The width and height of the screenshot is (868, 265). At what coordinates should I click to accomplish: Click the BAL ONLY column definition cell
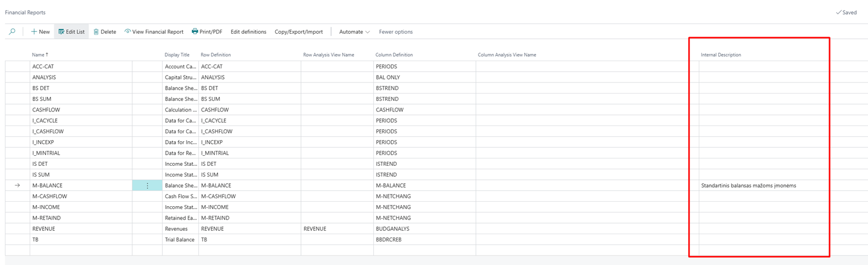tap(425, 77)
